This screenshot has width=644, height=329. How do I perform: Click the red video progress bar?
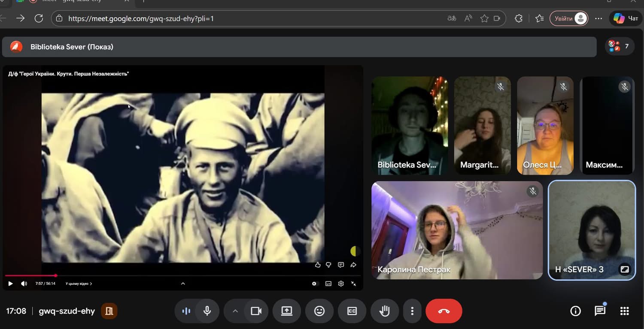point(30,275)
